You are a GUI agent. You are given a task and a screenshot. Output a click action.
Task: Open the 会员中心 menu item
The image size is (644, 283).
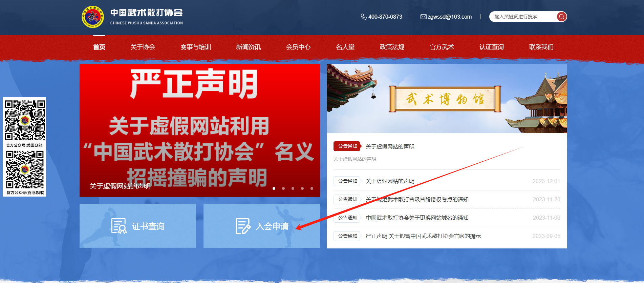[298, 47]
